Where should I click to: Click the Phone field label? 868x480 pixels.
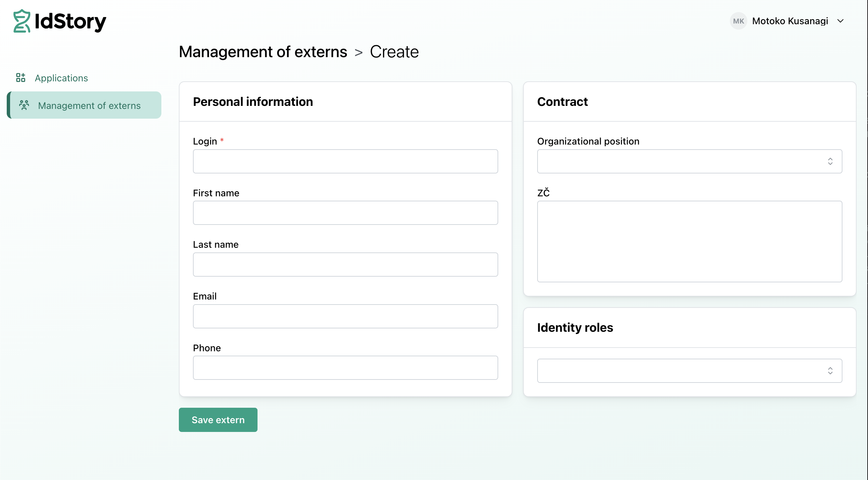207,348
